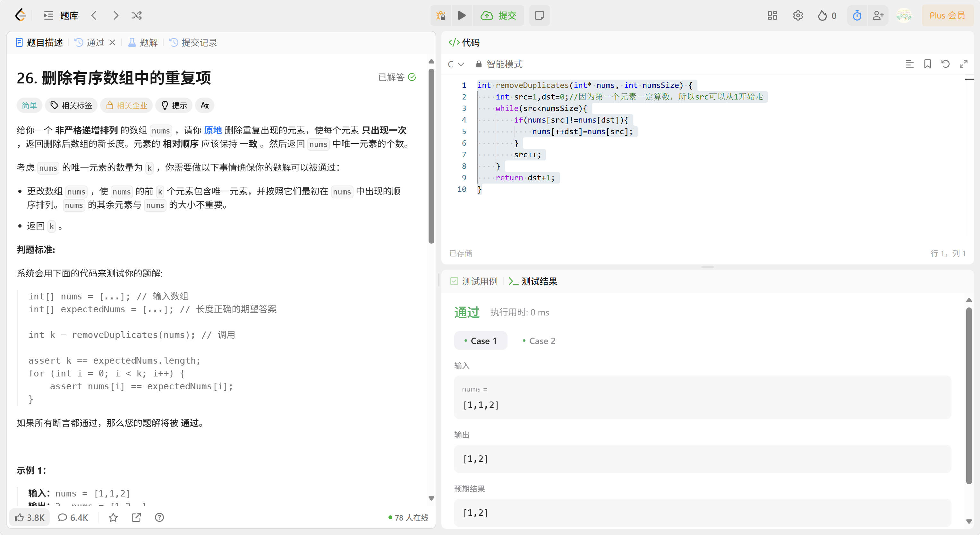Open the notes sticky icon
This screenshot has width=980, height=535.
pos(539,16)
